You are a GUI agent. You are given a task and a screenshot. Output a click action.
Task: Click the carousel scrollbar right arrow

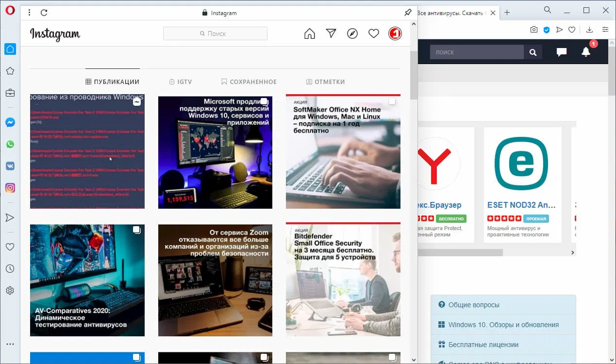pos(572,252)
